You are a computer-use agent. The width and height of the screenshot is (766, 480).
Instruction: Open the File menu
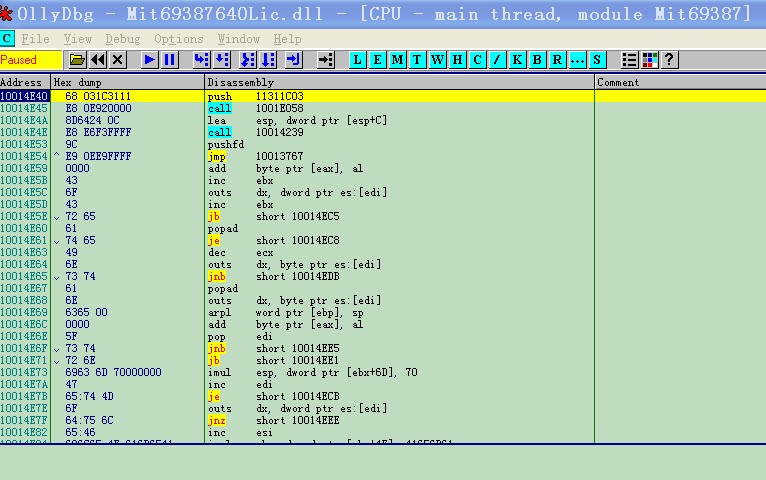tap(36, 39)
